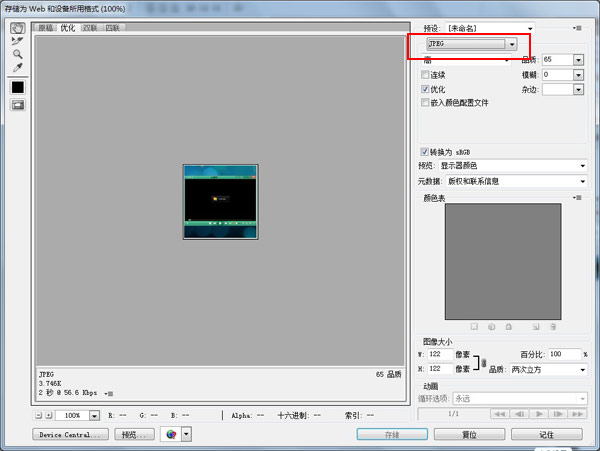Enable the 连续 progressive checkbox
The height and width of the screenshot is (451, 600).
pos(425,74)
